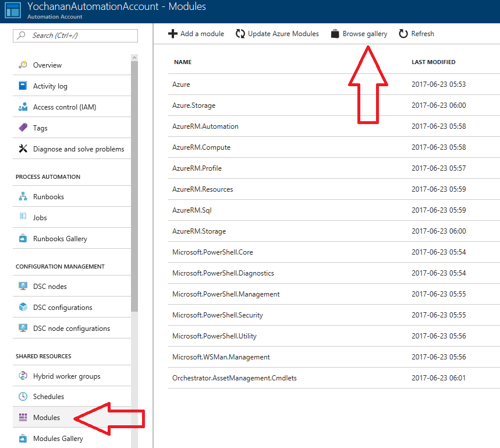This screenshot has height=448, width=500.
Task: Click date 2017-06-23 05:57
Action: pyautogui.click(x=438, y=168)
